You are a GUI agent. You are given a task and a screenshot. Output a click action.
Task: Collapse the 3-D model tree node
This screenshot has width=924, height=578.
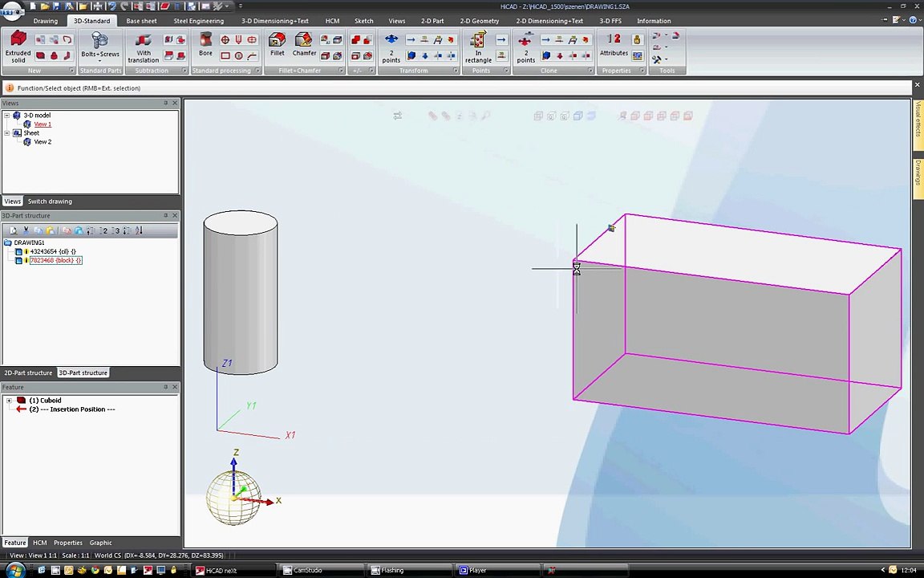[7, 116]
